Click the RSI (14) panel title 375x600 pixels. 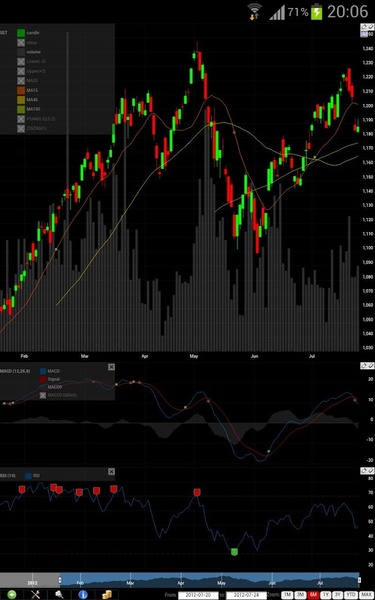[x=7, y=476]
